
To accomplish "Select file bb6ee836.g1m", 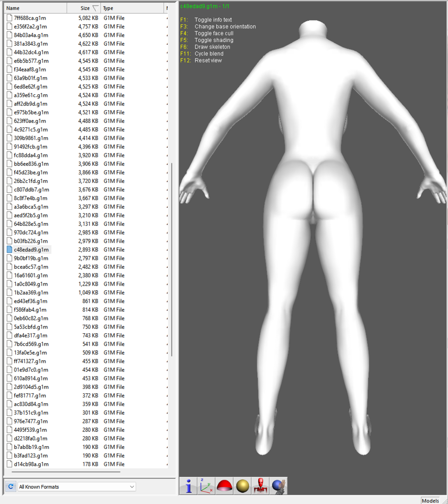I will click(x=31, y=164).
